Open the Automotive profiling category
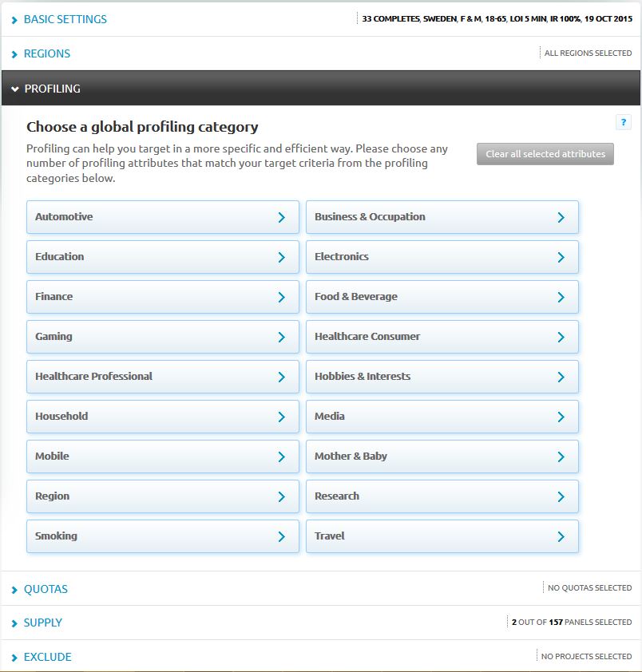Viewport: 642px width, 672px height. pos(162,217)
